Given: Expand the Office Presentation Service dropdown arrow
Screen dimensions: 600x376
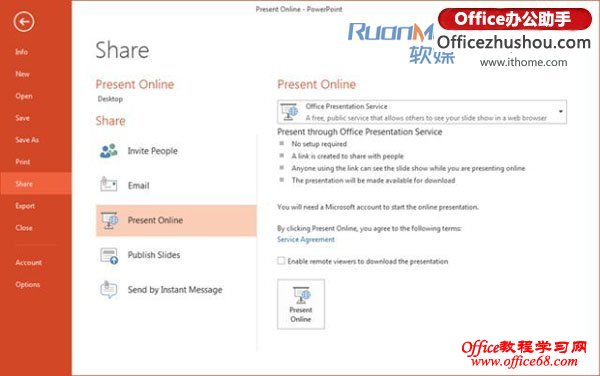Looking at the screenshot, I should (560, 112).
